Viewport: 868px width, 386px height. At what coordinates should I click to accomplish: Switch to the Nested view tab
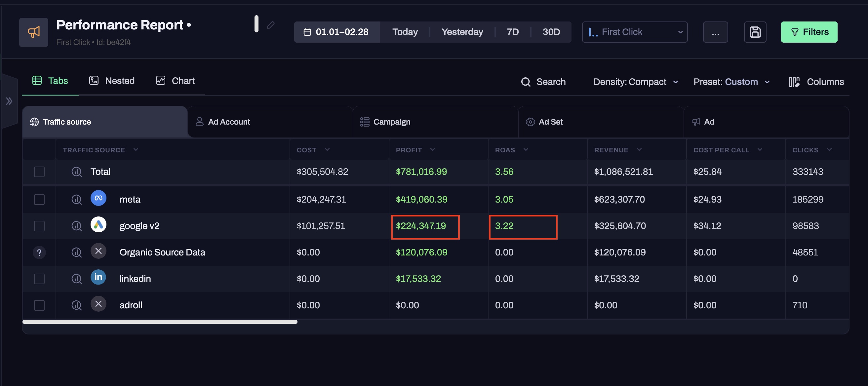point(112,81)
